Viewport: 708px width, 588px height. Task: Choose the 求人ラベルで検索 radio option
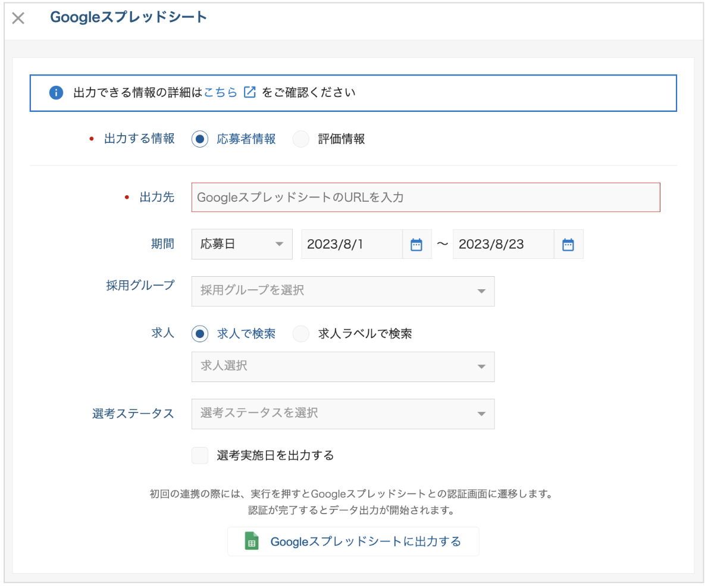pos(300,334)
